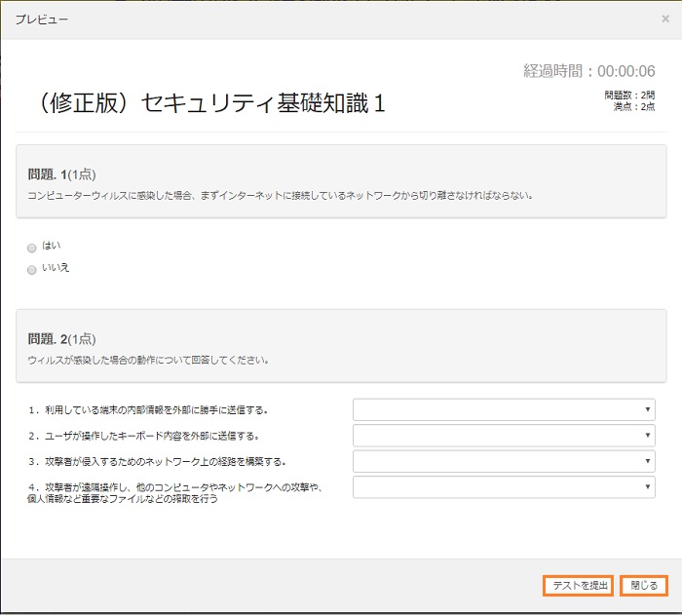This screenshot has width=682, height=616.
Task: Click the 経過時間 timer display
Action: (588, 71)
